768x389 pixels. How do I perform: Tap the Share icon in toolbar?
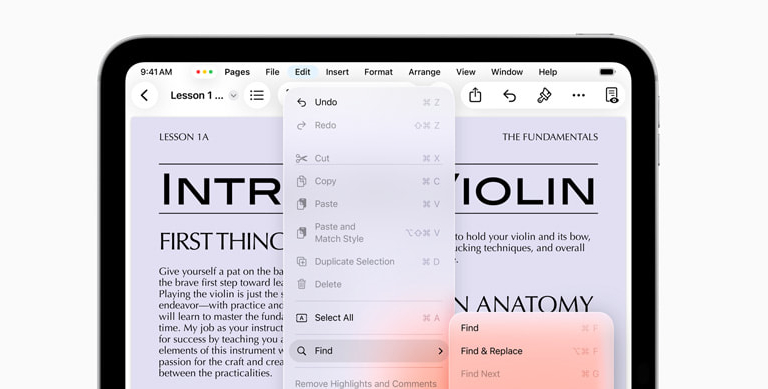[475, 95]
